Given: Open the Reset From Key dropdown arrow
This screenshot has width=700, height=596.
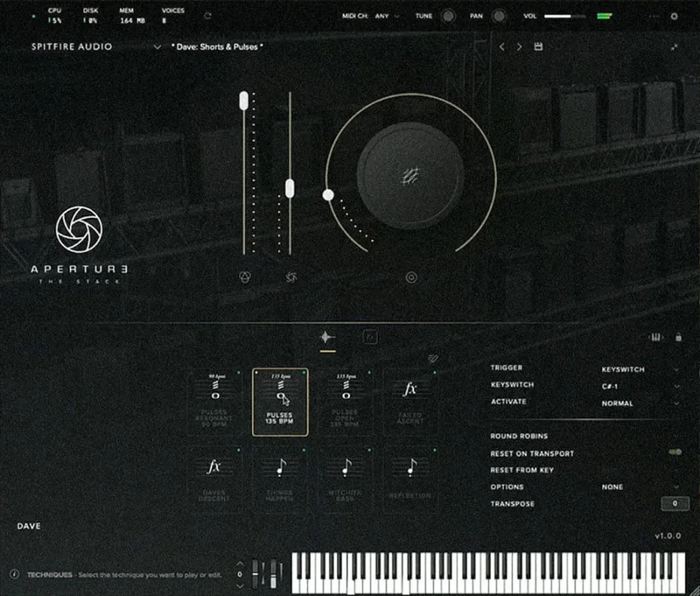Looking at the screenshot, I should point(676,470).
